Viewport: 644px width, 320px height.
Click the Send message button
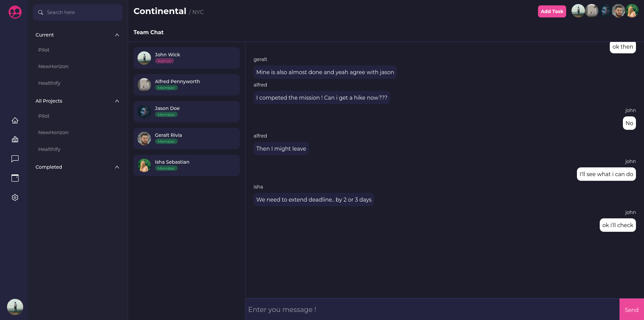click(x=632, y=310)
